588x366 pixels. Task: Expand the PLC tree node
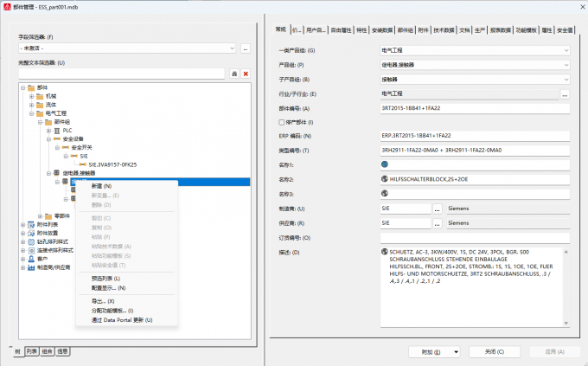coord(48,131)
